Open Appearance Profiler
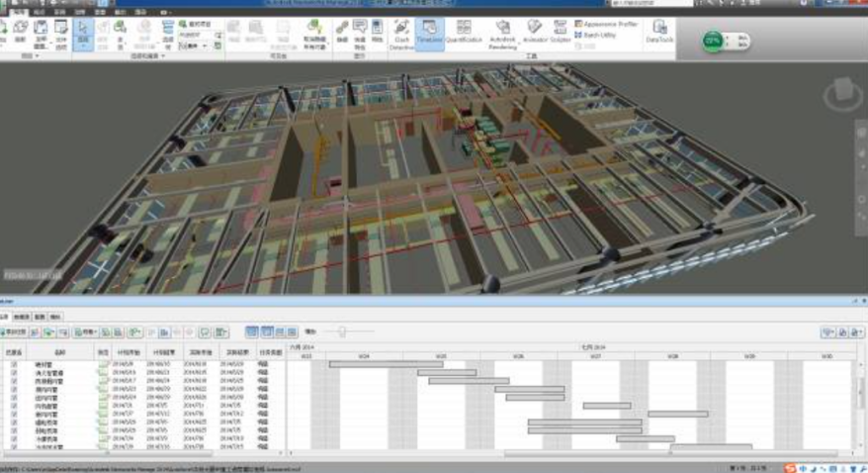 pos(609,23)
